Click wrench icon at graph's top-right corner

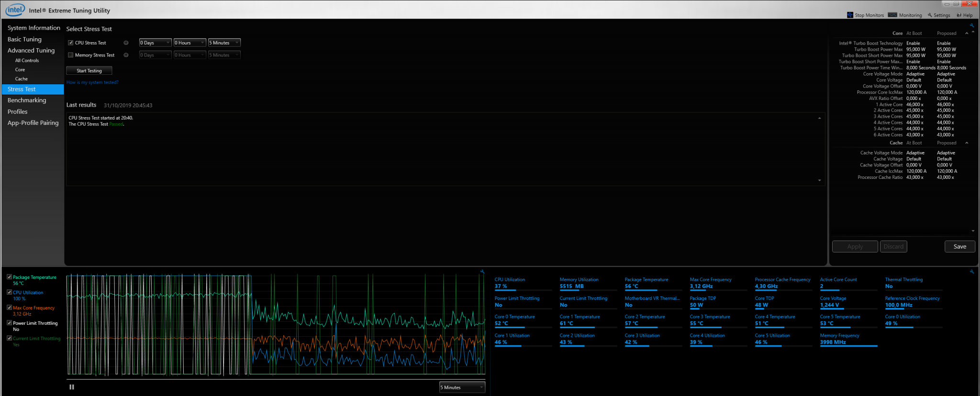click(x=482, y=272)
